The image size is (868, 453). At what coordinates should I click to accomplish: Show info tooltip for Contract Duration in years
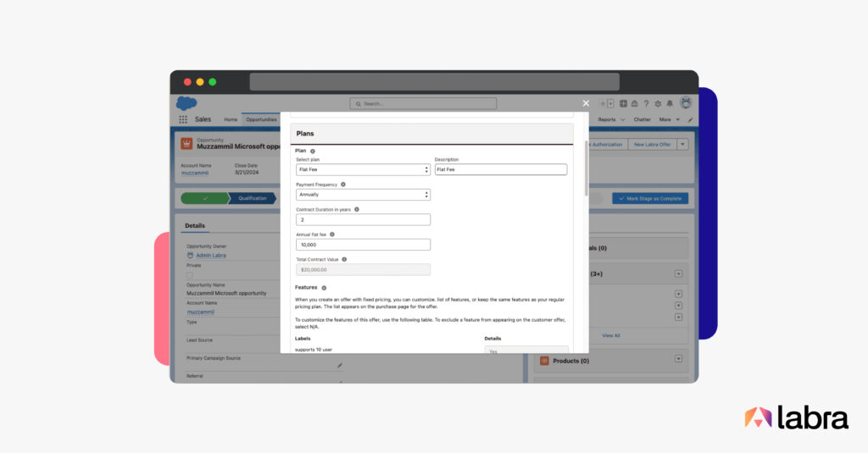(357, 209)
